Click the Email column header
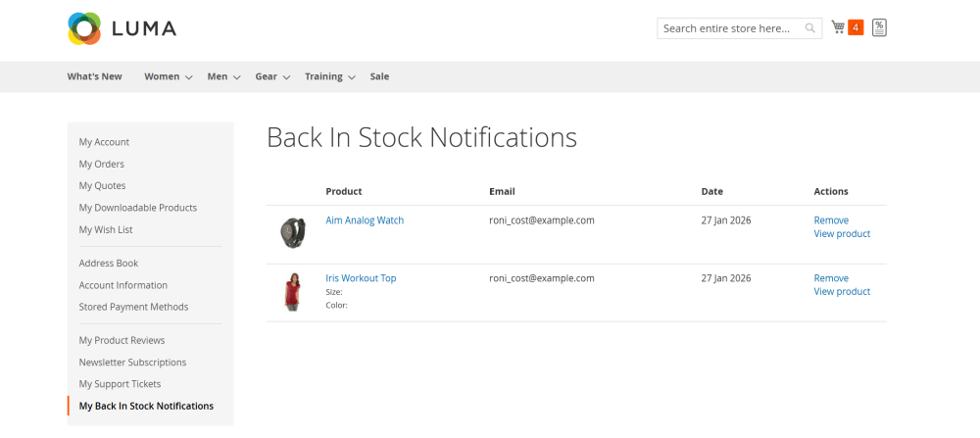This screenshot has height=438, width=980. [x=502, y=191]
